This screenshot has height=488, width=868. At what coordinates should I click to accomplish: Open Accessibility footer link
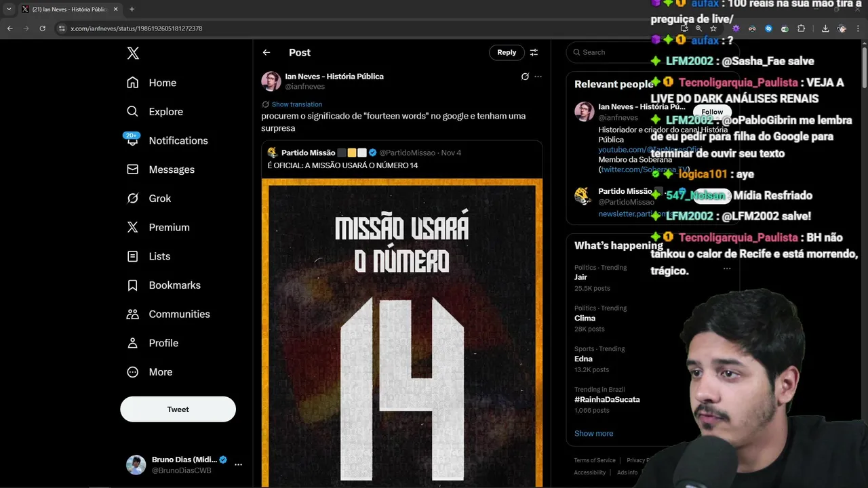(590, 472)
